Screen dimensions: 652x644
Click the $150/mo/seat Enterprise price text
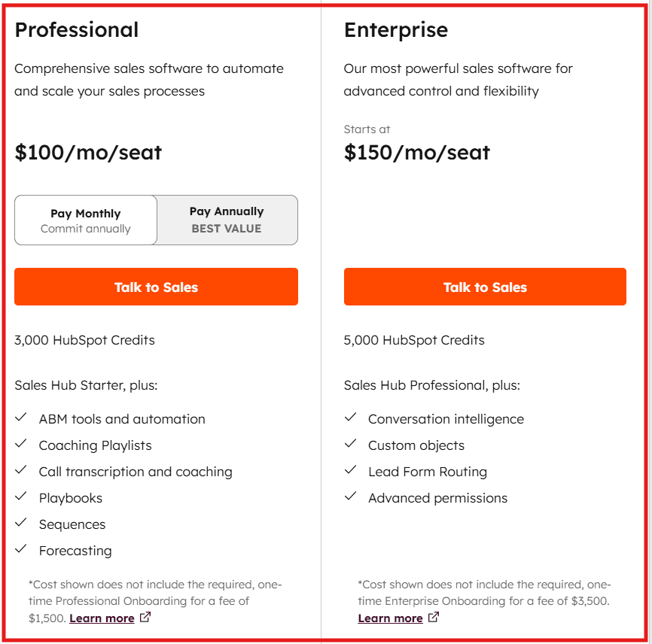(416, 153)
